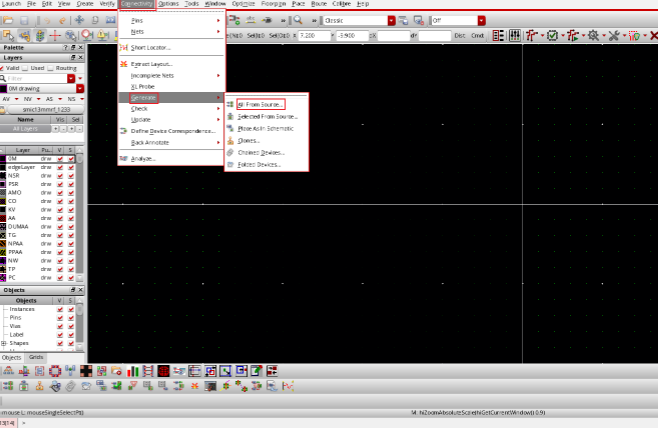
Task: Click the zoom magnifier toolbar icon
Action: 299,20
